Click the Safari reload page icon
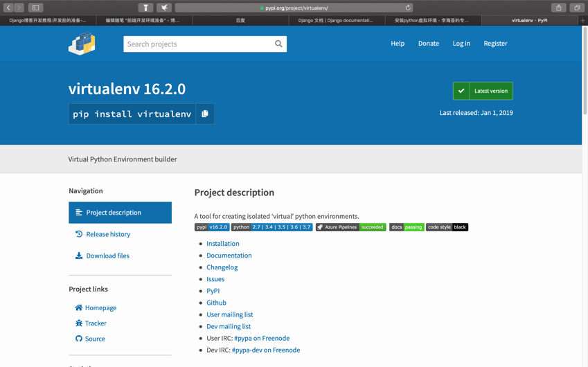The height and width of the screenshot is (367, 588). click(408, 8)
